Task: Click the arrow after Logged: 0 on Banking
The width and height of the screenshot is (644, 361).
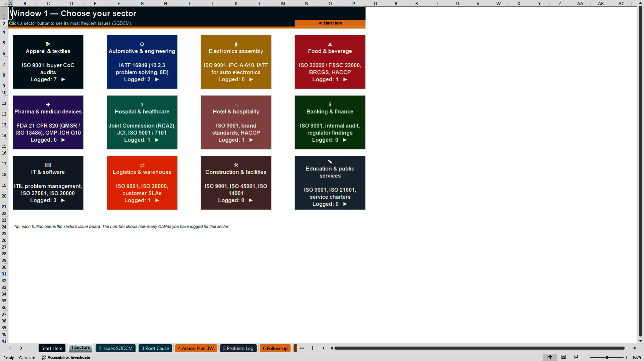Action: pos(344,140)
